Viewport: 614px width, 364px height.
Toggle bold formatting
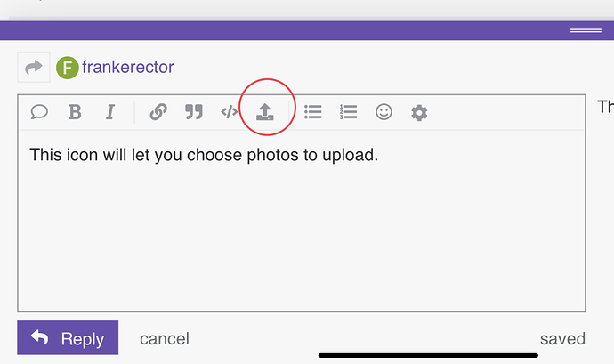point(75,112)
